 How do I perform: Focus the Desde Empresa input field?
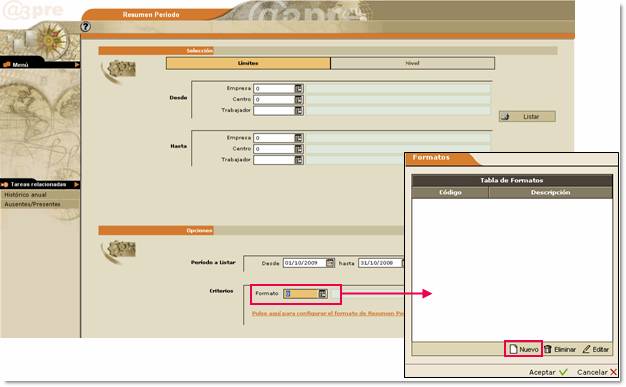click(274, 89)
